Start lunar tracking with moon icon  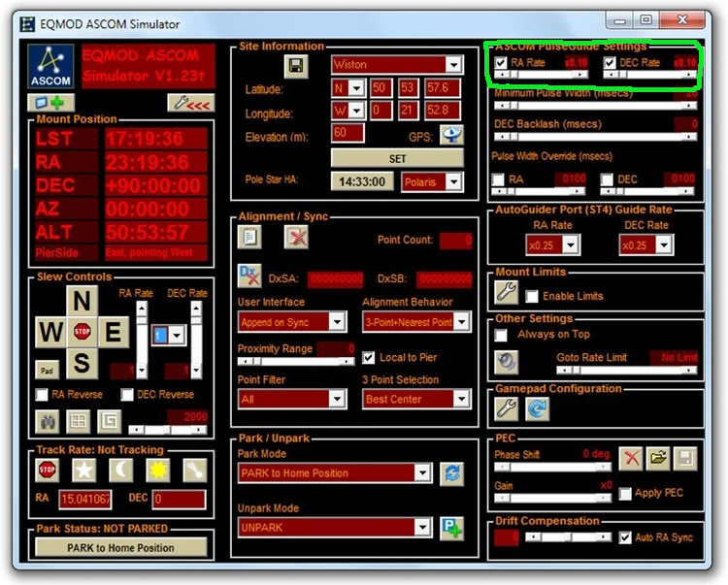120,470
